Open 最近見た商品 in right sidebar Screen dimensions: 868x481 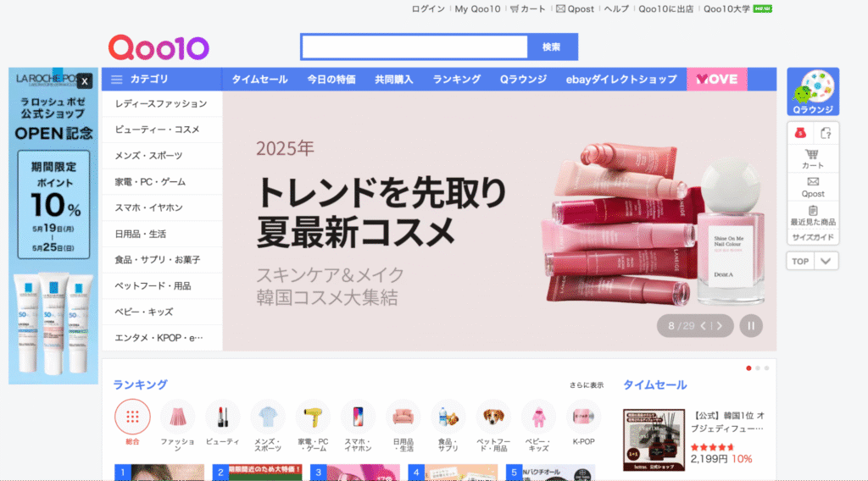click(x=813, y=216)
